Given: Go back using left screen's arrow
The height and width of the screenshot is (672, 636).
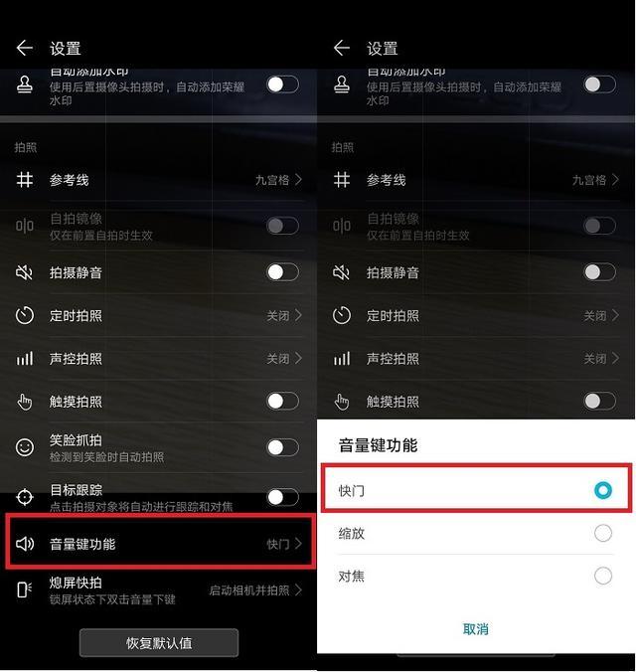Looking at the screenshot, I should [25, 48].
